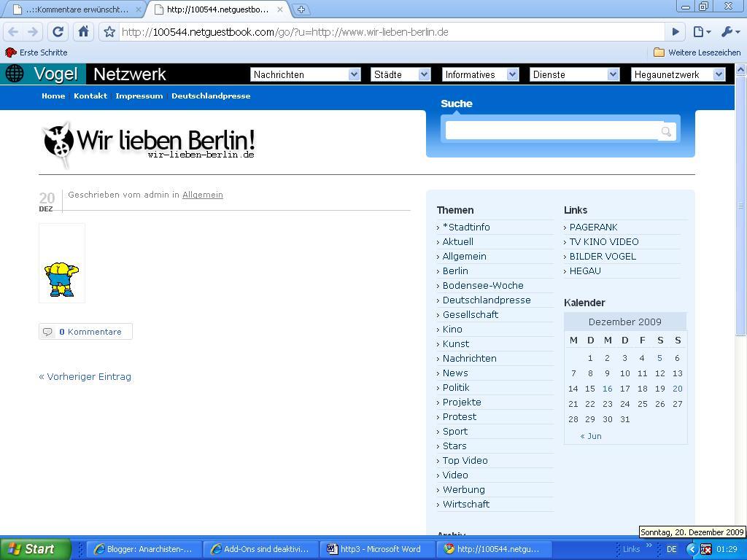This screenshot has width=747, height=560.
Task: Open the wrench settings menu
Action: 729,31
